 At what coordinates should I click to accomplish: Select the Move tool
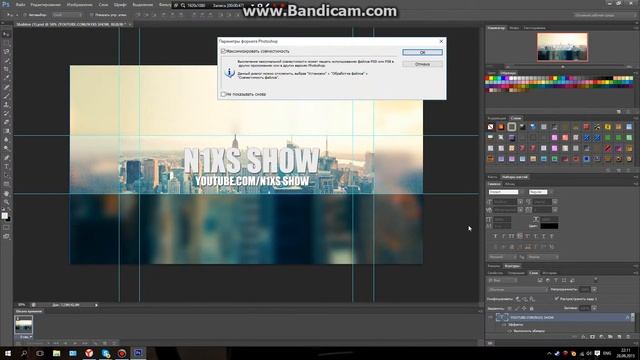point(6,34)
